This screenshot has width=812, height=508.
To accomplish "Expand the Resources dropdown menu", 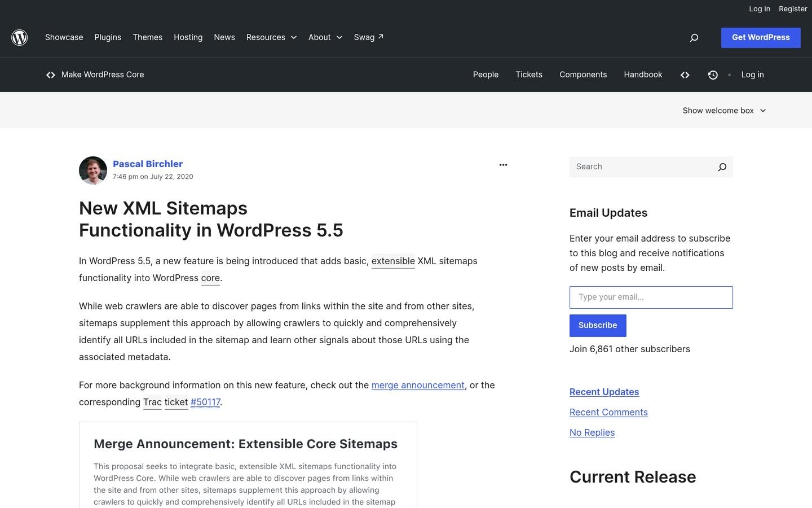I will (271, 37).
